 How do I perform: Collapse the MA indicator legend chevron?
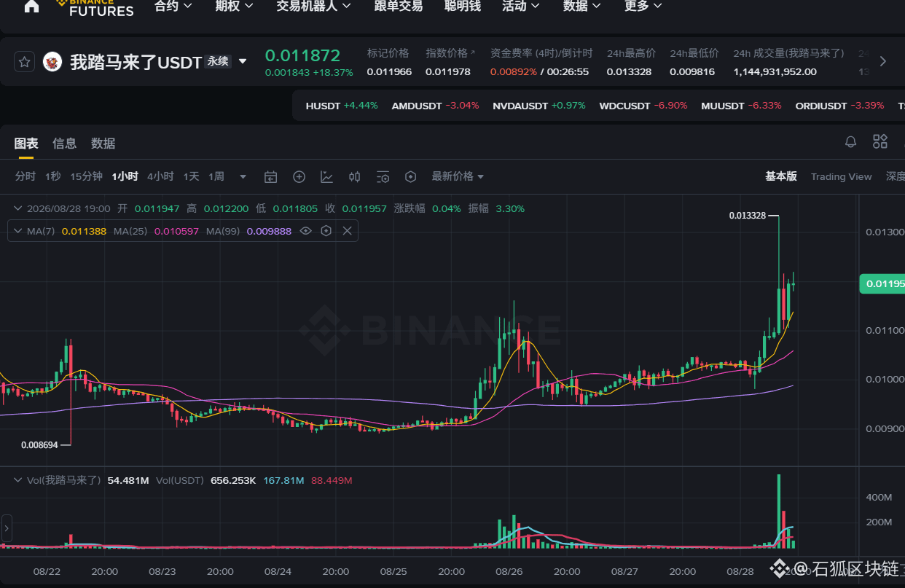point(17,231)
